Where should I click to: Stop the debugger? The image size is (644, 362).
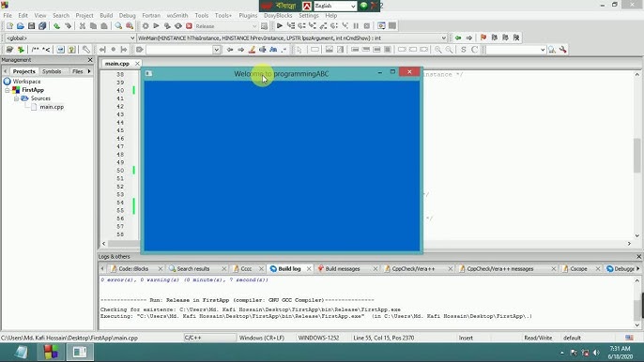[x=367, y=26]
